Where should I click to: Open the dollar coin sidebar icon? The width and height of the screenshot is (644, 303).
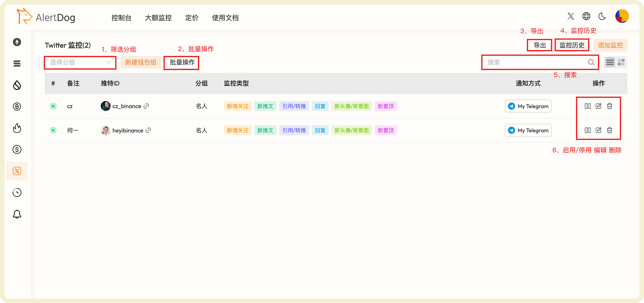(x=17, y=149)
